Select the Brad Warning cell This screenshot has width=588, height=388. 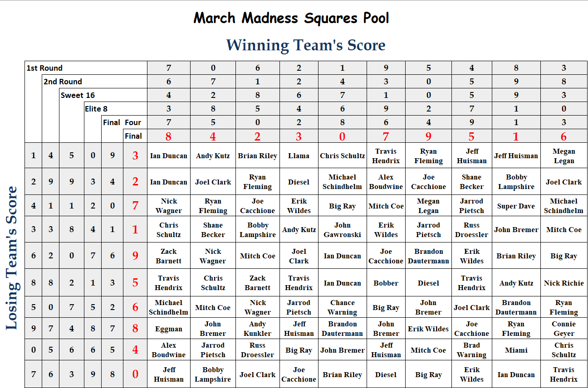[472, 350]
